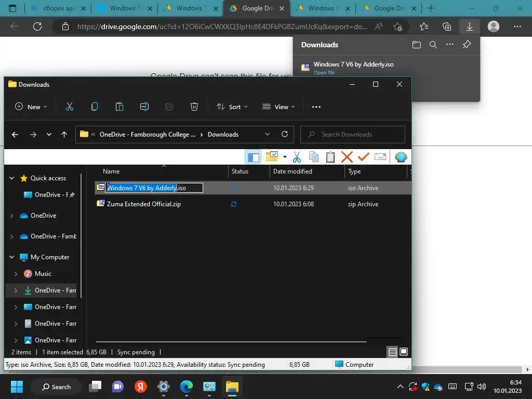This screenshot has width=532, height=399.
Task: Click the Type column header
Action: coord(354,171)
